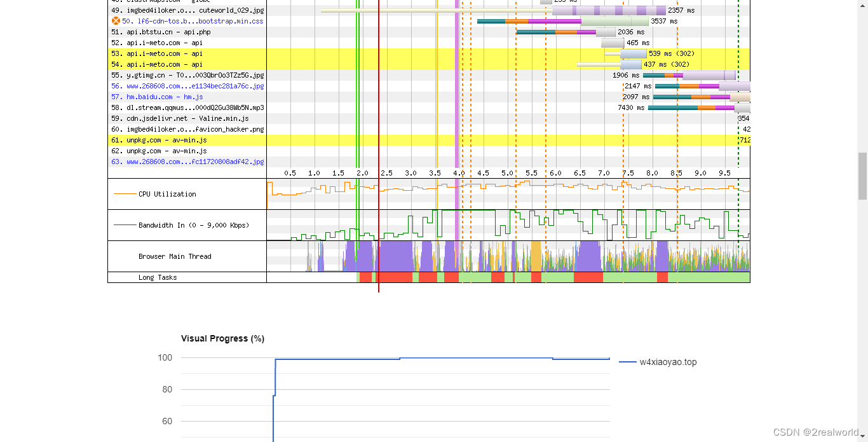
Task: Click the blue w4xiaoyao.top legend line marker
Action: pos(627,363)
